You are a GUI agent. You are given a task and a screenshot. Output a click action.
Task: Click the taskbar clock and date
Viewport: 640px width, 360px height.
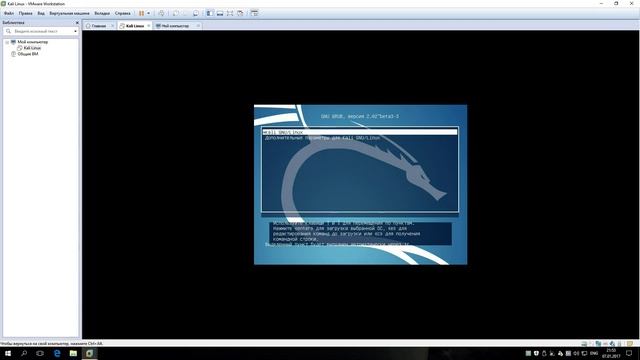click(611, 353)
